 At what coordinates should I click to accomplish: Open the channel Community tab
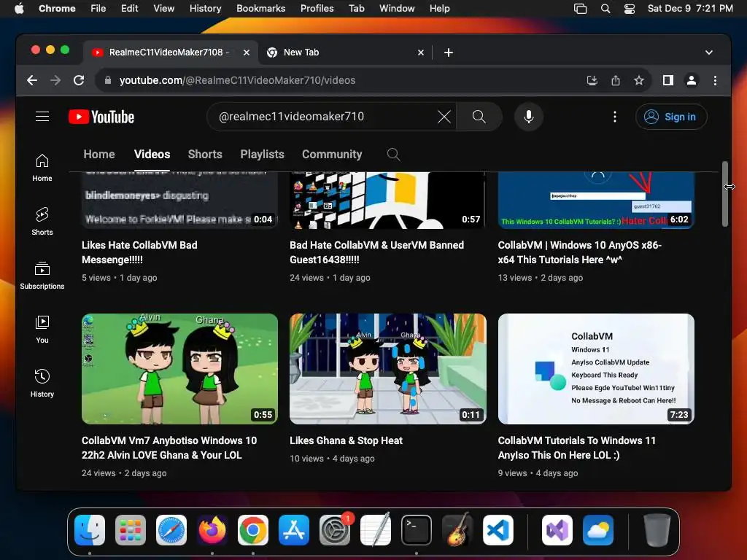(x=332, y=155)
